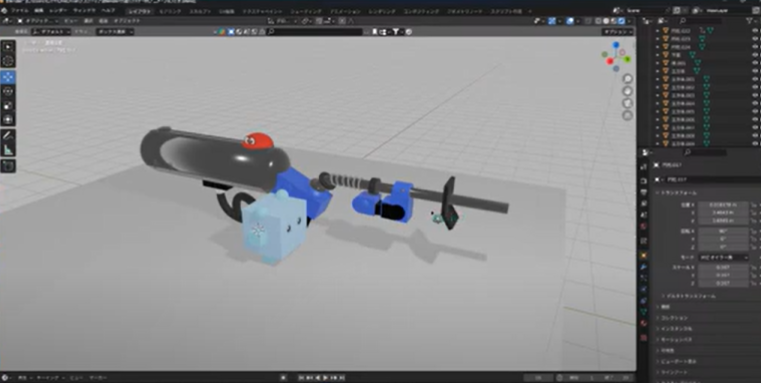The image size is (761, 383).
Task: Toggle X-ray mode in viewport header
Action: tap(588, 21)
